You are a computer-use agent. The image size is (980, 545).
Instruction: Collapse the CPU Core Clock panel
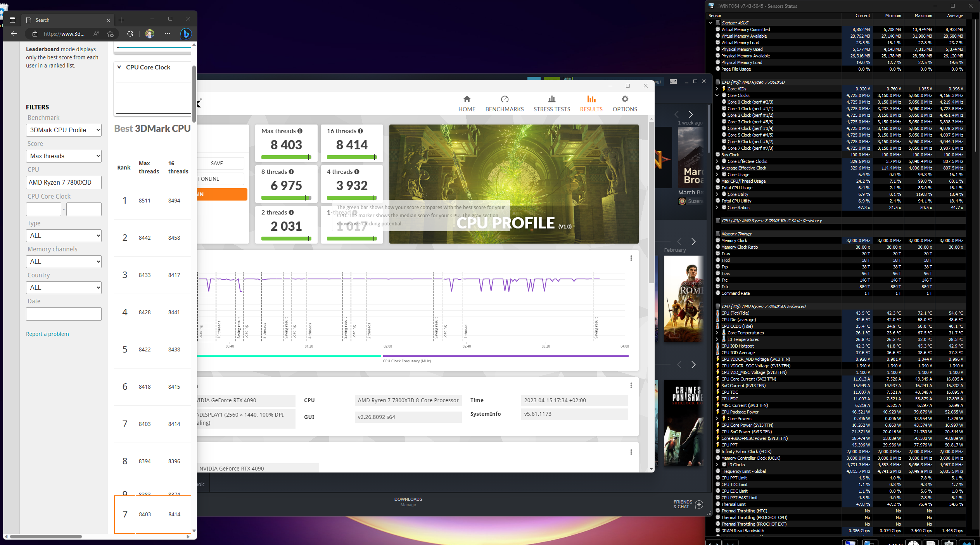pyautogui.click(x=119, y=67)
